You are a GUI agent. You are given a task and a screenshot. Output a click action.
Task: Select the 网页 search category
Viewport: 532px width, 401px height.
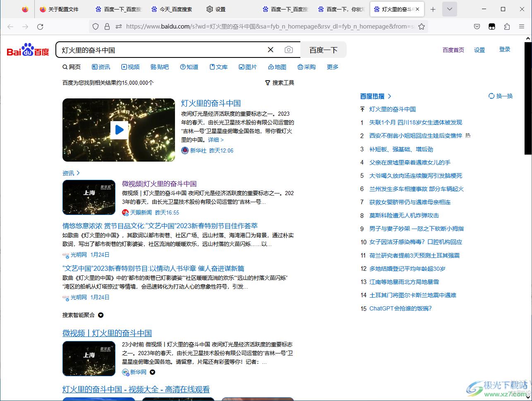[x=72, y=67]
